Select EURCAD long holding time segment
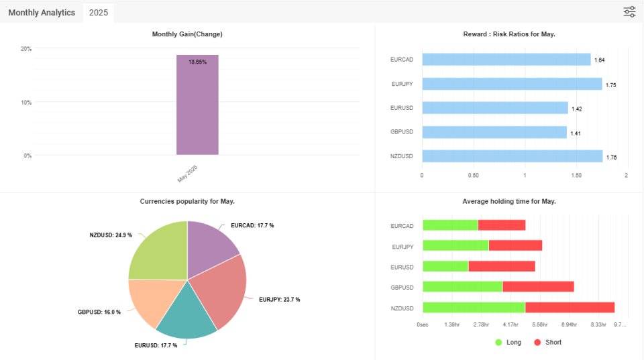644x360 pixels. pyautogui.click(x=451, y=225)
